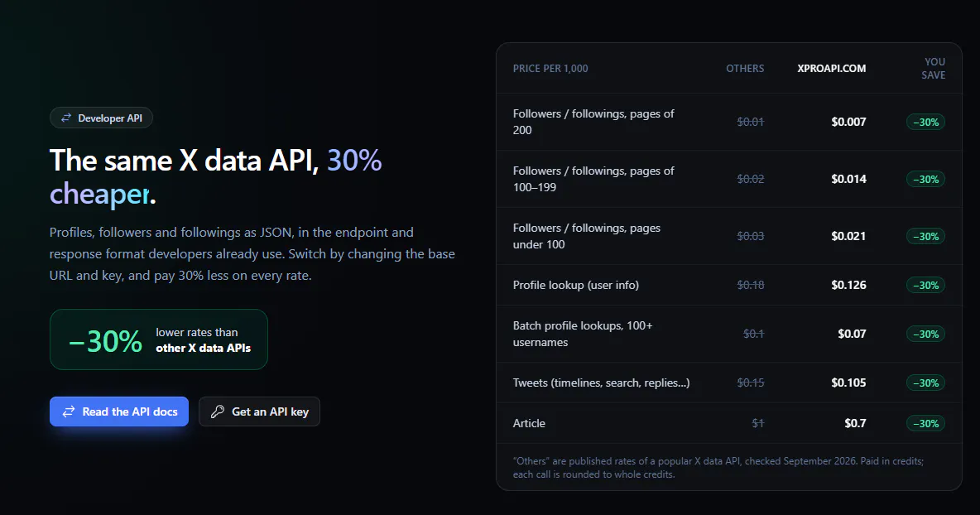Click the struck-through $0.02 price
The image size is (980, 515).
click(751, 179)
